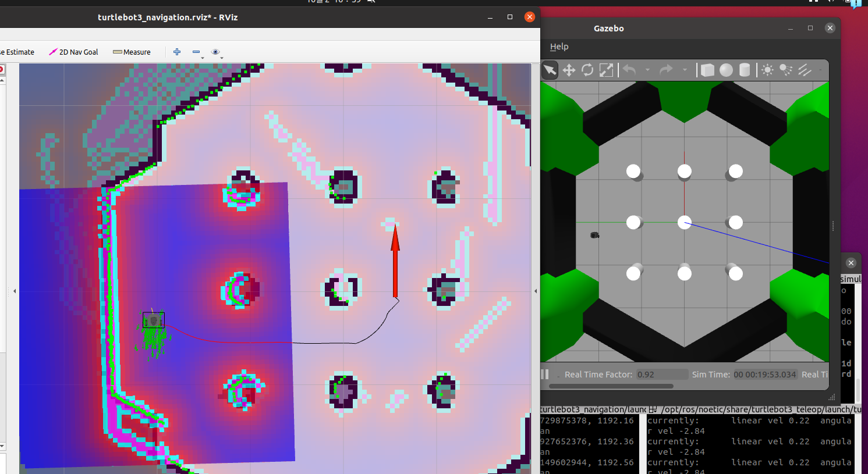Add a point light in Gazebo
The width and height of the screenshot is (868, 474).
point(768,70)
